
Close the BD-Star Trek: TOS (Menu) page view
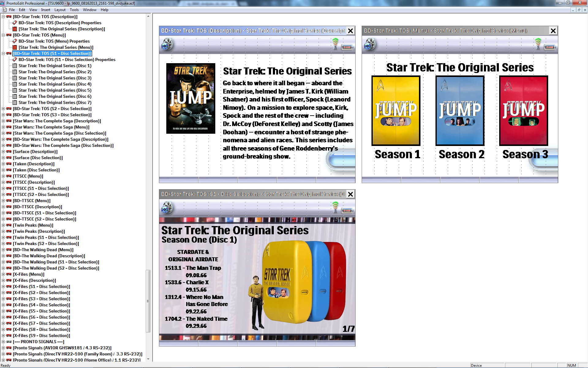(x=553, y=31)
